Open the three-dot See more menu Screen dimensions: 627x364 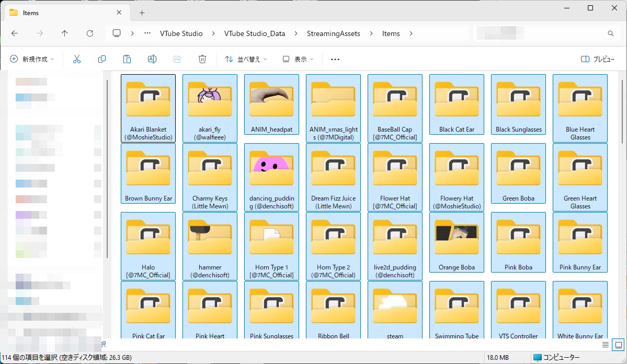pos(335,60)
